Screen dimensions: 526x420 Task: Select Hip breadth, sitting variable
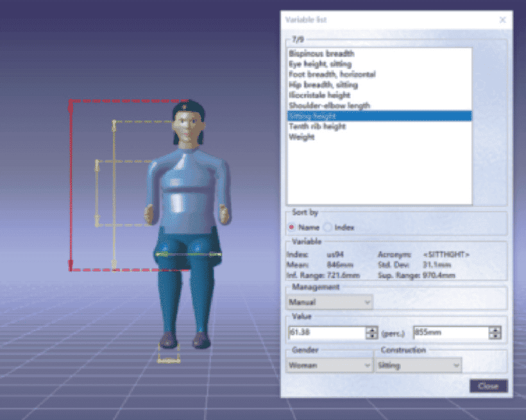[323, 85]
